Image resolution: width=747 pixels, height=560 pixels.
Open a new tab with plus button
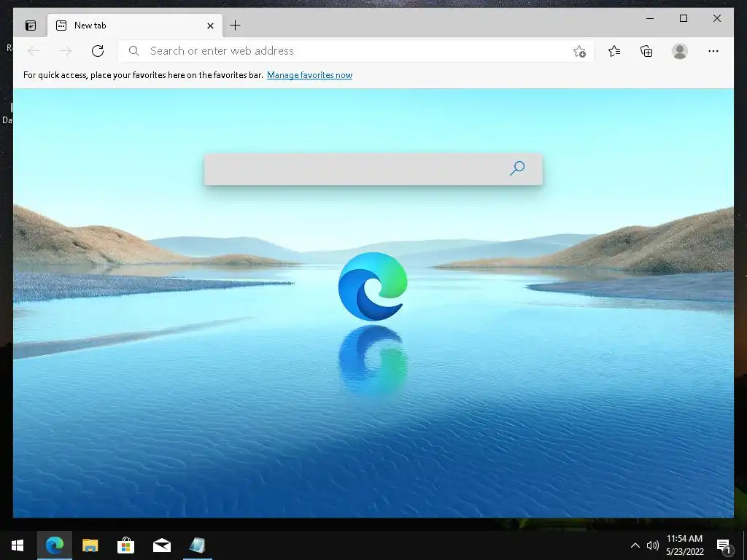point(235,26)
